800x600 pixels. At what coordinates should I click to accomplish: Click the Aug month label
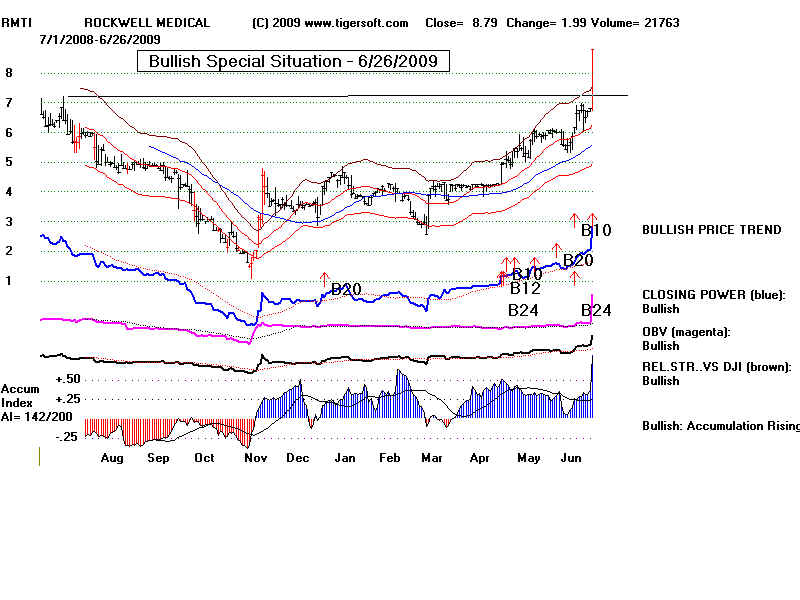click(x=112, y=458)
